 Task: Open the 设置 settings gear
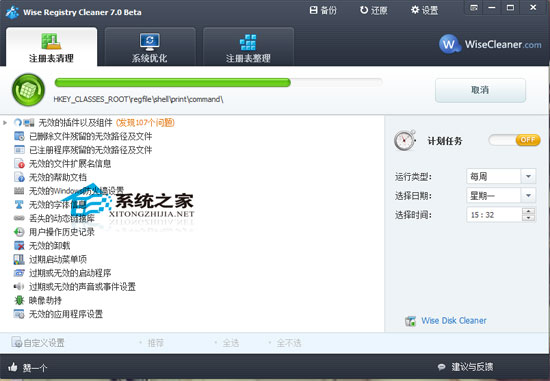coord(424,11)
